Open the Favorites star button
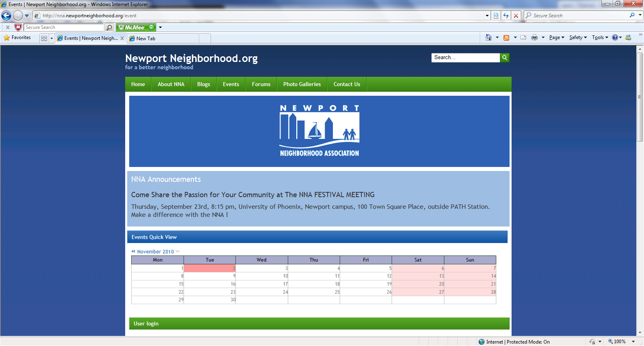The height and width of the screenshot is (346, 644). (x=17, y=38)
